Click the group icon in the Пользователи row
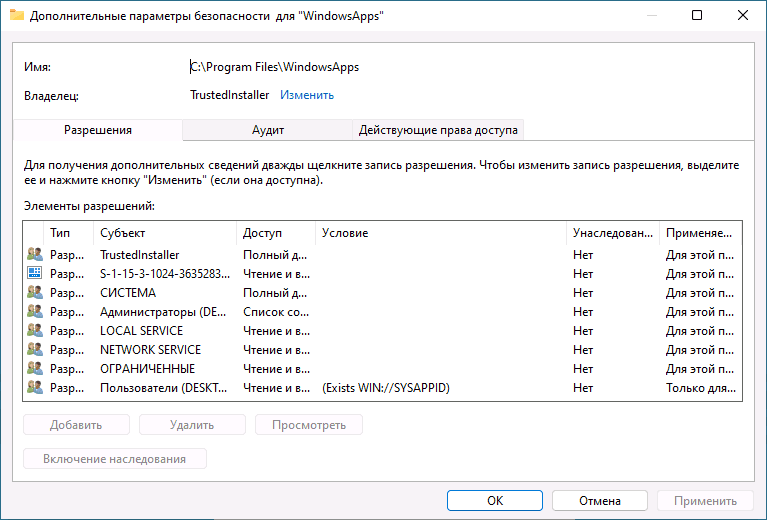This screenshot has height=520, width=767. pos(35,388)
